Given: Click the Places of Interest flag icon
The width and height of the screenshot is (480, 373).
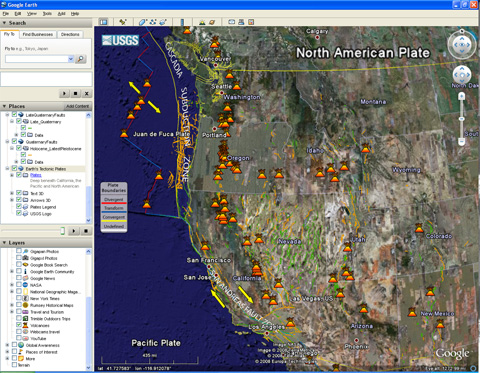Looking at the screenshot, I should tap(21, 352).
